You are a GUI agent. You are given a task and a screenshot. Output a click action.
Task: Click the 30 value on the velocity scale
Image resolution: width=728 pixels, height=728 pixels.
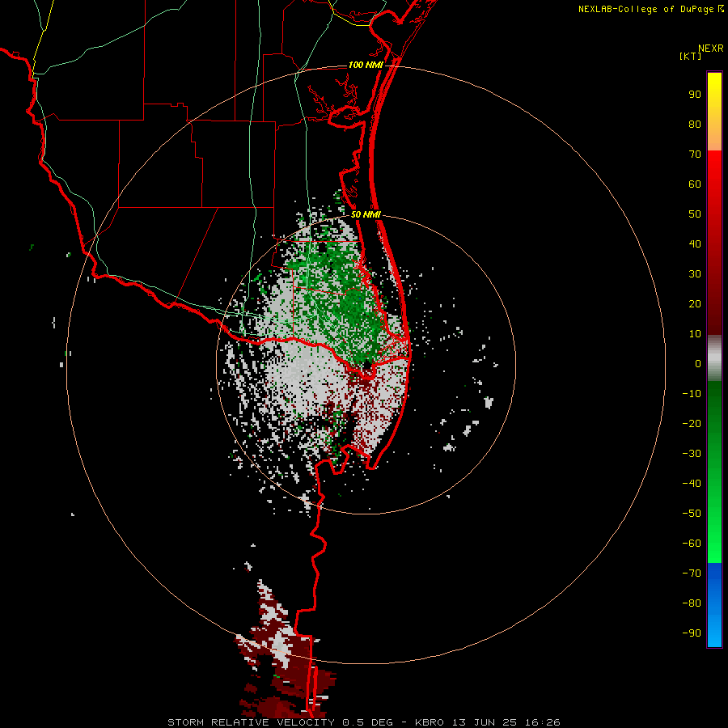pyautogui.click(x=695, y=274)
